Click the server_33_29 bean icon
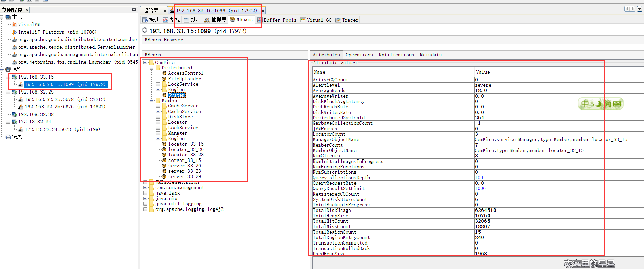 click(164, 176)
